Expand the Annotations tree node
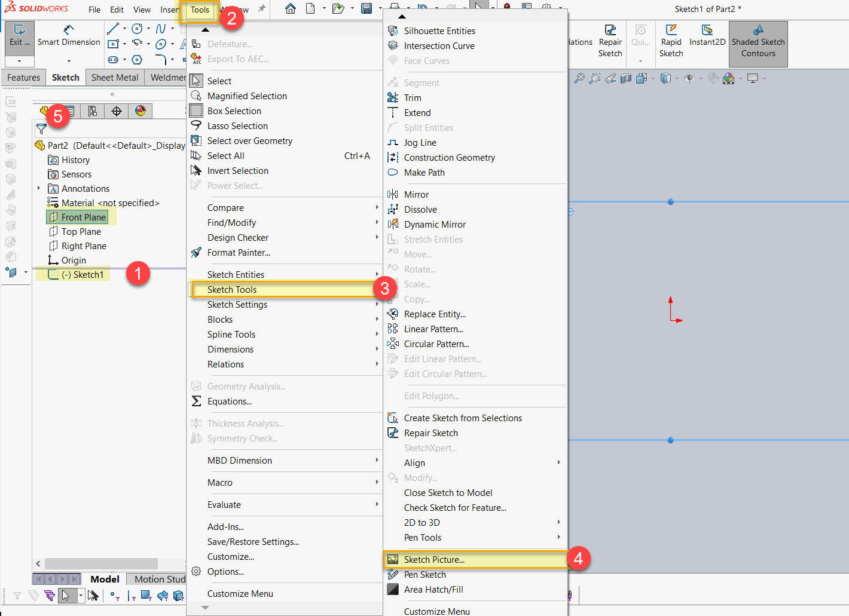Image resolution: width=849 pixels, height=616 pixels. (x=39, y=188)
